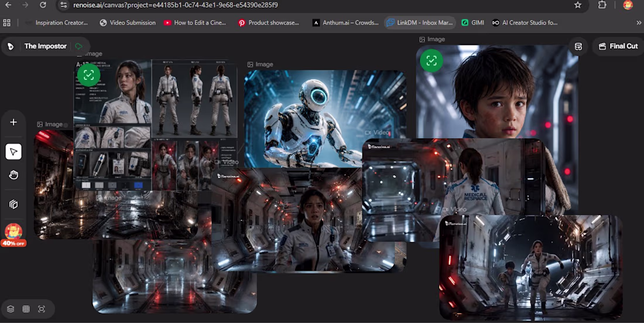This screenshot has height=323, width=644.
Task: Open the GIMI bookmark
Action: pos(472,23)
